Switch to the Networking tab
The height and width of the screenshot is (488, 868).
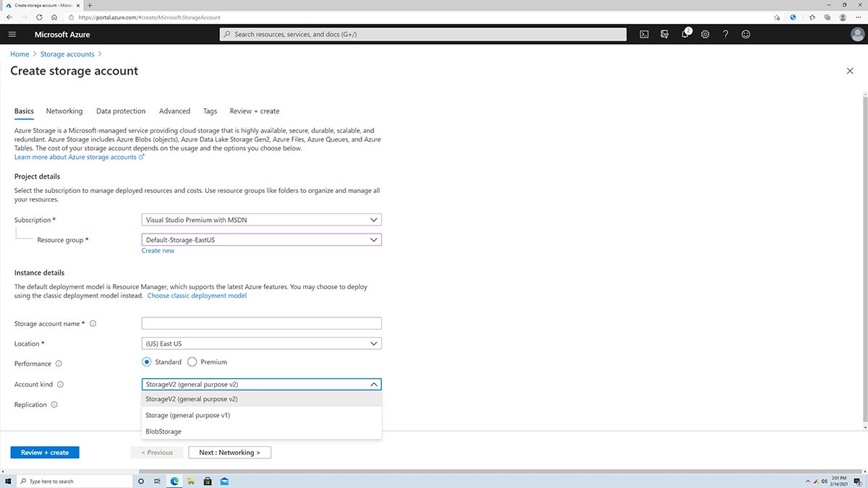tap(64, 111)
